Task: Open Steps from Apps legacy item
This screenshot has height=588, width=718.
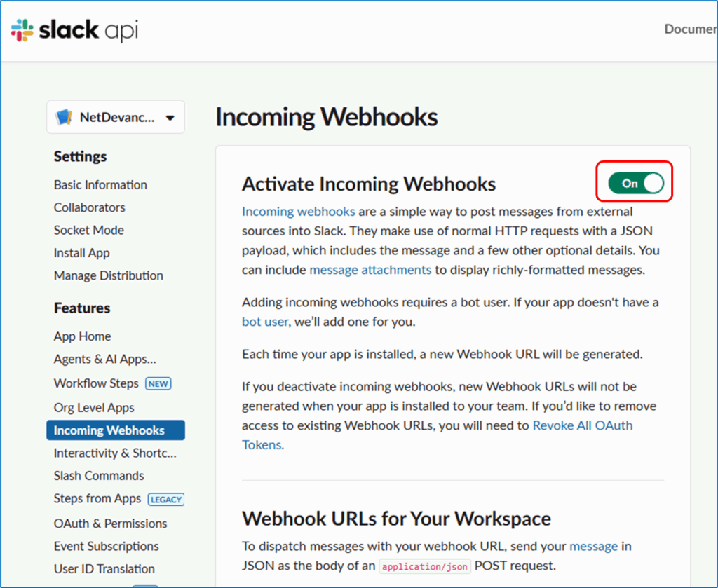Action: pos(97,499)
